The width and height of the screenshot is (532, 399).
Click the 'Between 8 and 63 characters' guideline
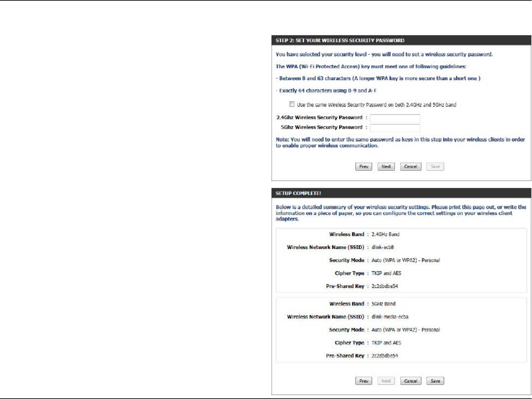[x=378, y=79]
